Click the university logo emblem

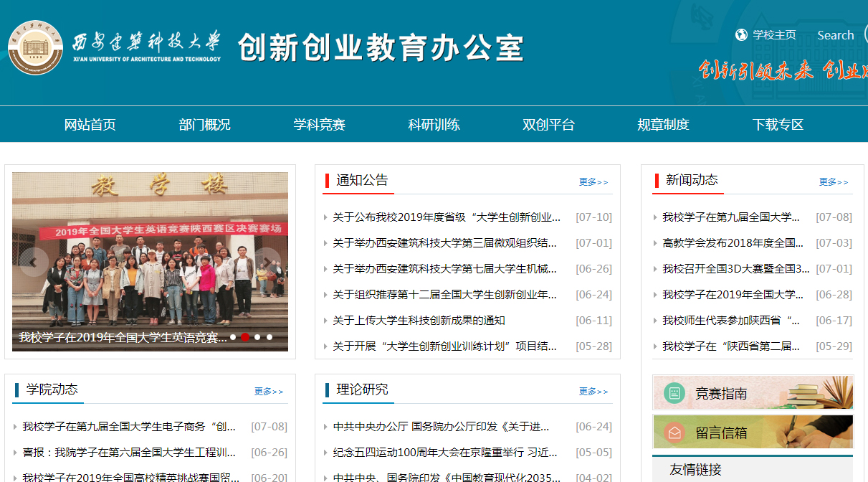36,47
